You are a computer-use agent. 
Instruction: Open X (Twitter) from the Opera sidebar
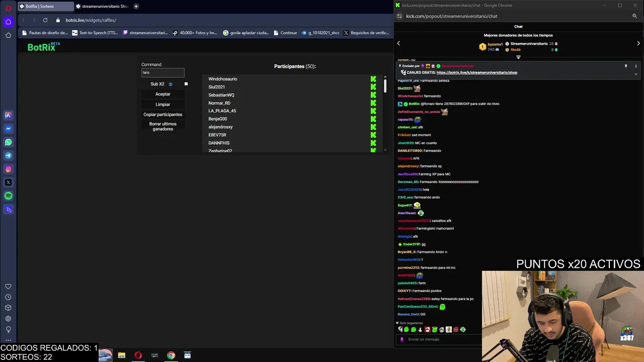[x=8, y=183]
